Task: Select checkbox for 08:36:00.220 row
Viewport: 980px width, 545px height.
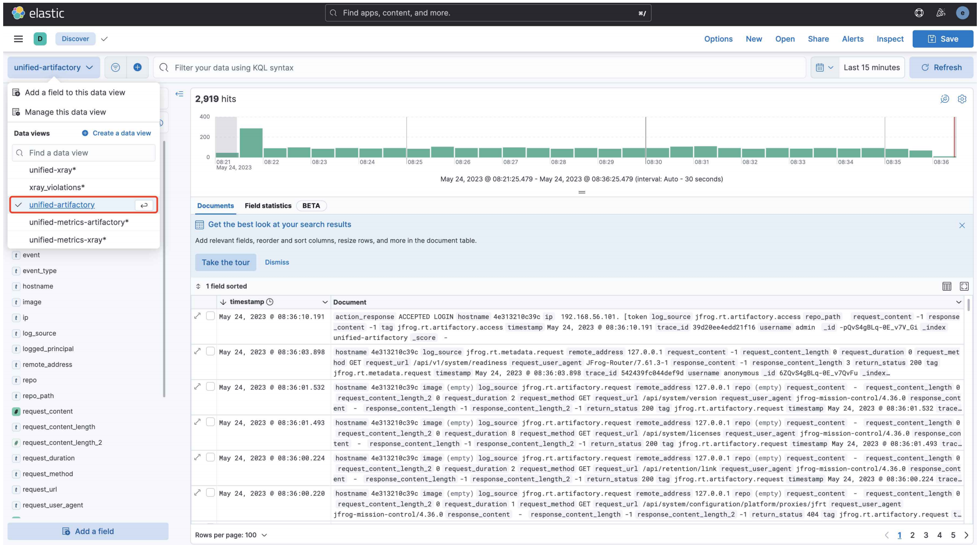Action: 210,493
